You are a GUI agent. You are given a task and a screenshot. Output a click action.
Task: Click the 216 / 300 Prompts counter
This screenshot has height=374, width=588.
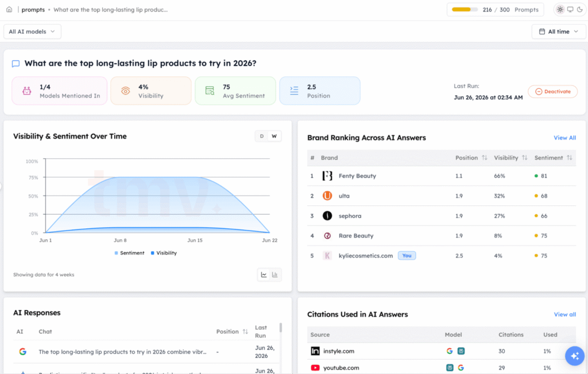510,10
